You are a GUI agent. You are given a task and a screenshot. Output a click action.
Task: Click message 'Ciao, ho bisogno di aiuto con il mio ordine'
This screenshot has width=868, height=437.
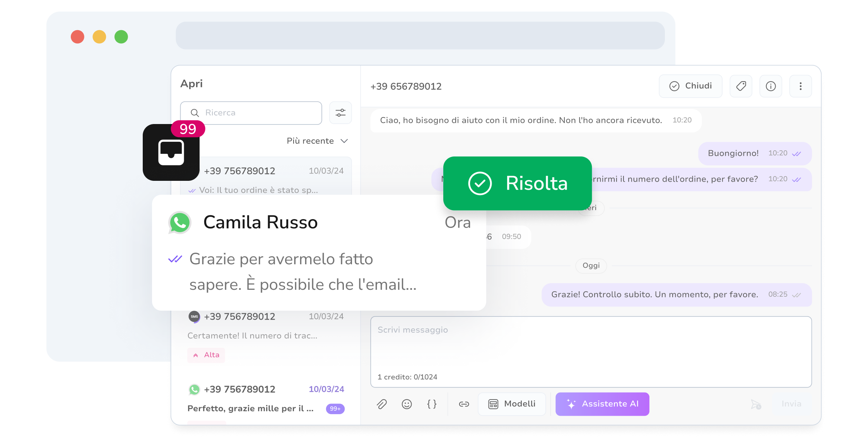536,121
